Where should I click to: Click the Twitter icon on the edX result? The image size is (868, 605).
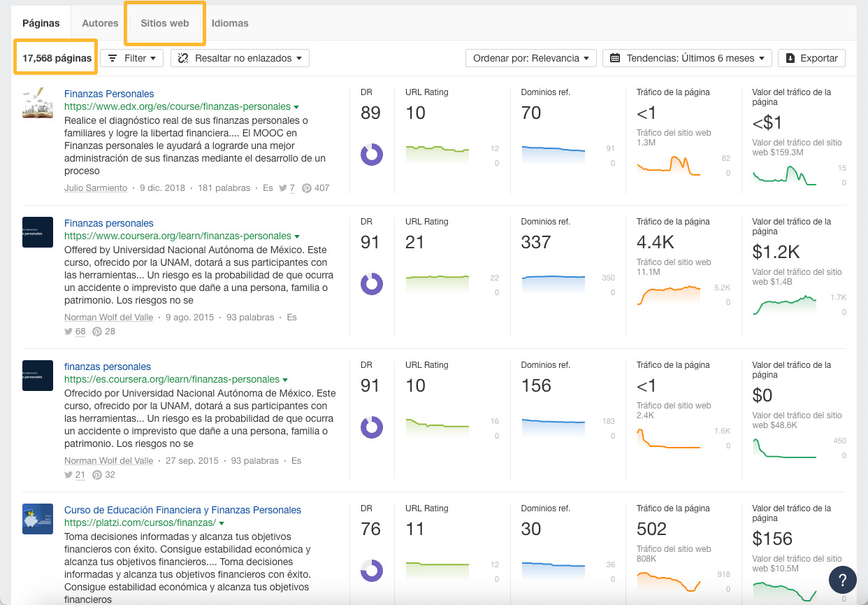click(282, 187)
